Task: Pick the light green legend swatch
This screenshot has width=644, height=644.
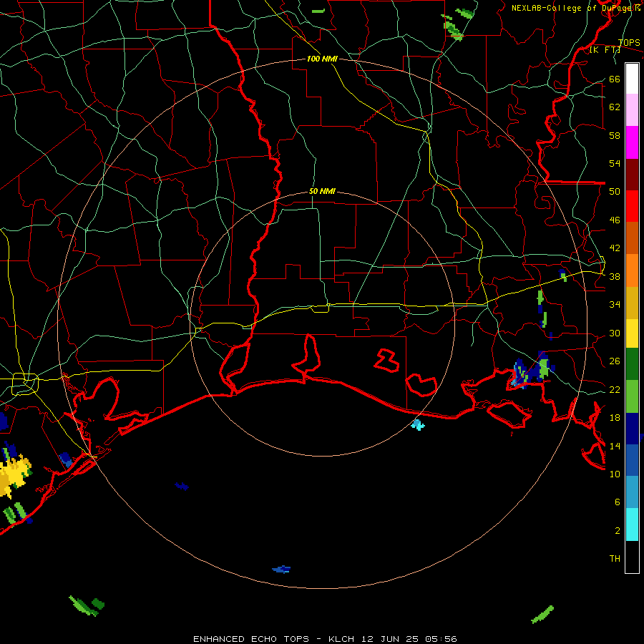Action: 632,396
